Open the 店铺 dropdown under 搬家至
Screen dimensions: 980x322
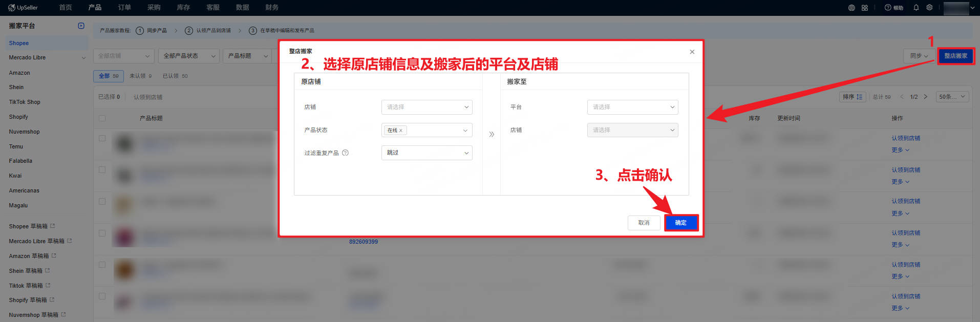click(632, 130)
